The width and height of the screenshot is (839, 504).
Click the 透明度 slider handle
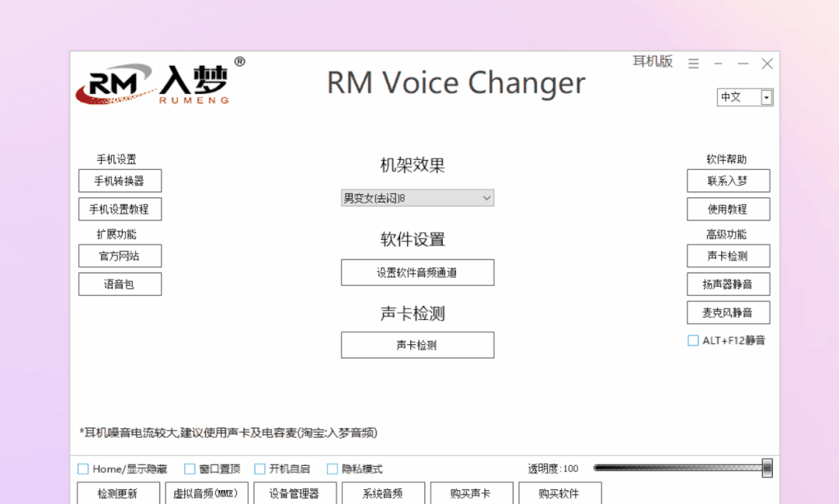(768, 468)
